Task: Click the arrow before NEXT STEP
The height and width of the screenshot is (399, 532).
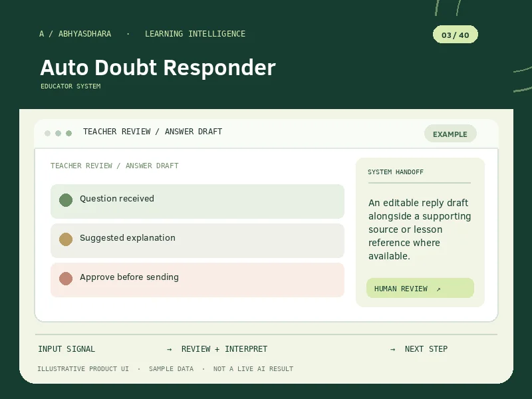Action: click(x=392, y=350)
